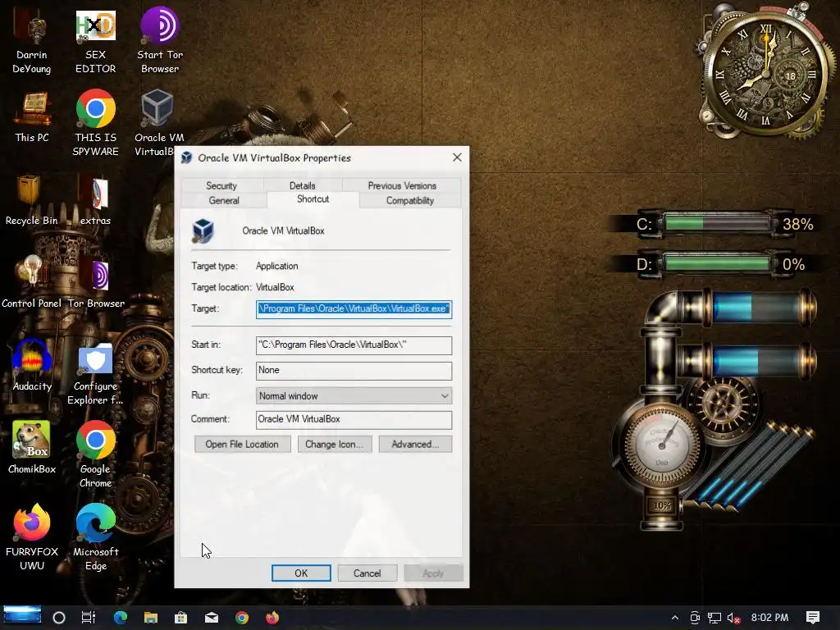Select the Google Chrome desktop icon

[x=95, y=454]
